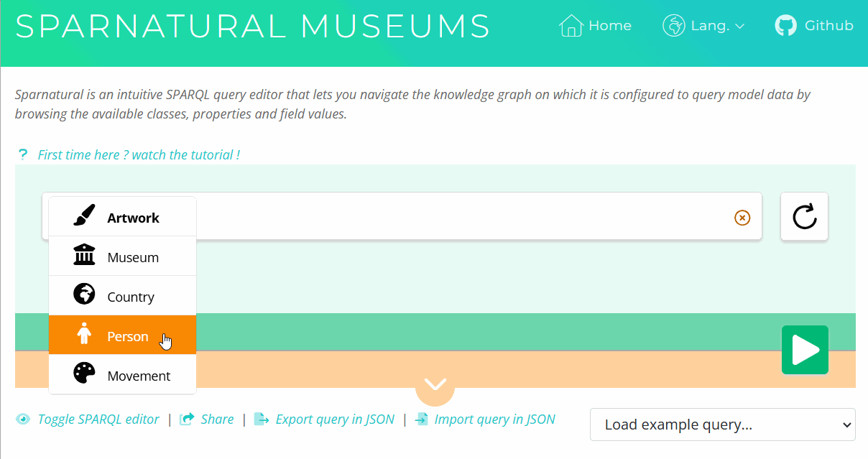The image size is (868, 459).
Task: Pick Country from the class list
Action: pyautogui.click(x=122, y=296)
